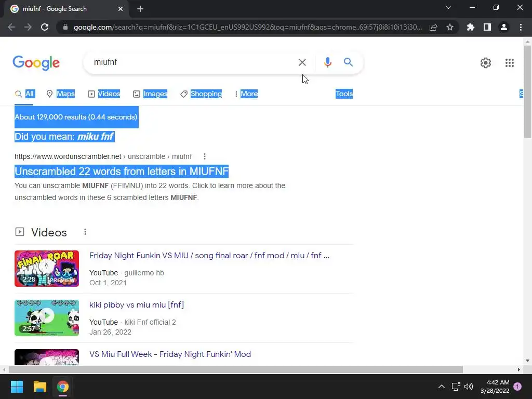This screenshot has width=532, height=399.
Task: Open the volume speaker icon
Action: (469, 387)
